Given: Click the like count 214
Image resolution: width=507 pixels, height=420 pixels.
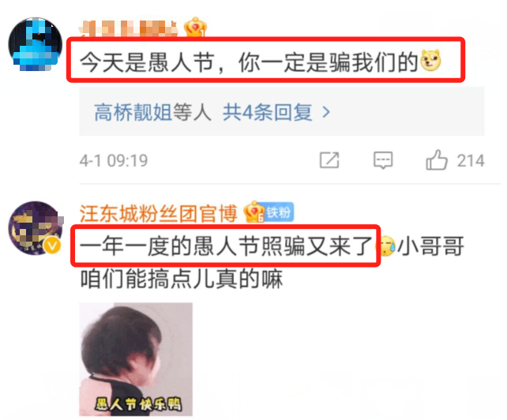Looking at the screenshot, I should pyautogui.click(x=471, y=161).
